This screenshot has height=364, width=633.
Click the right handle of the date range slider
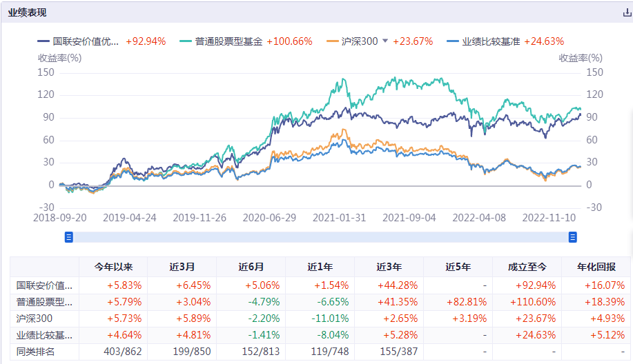(572, 237)
